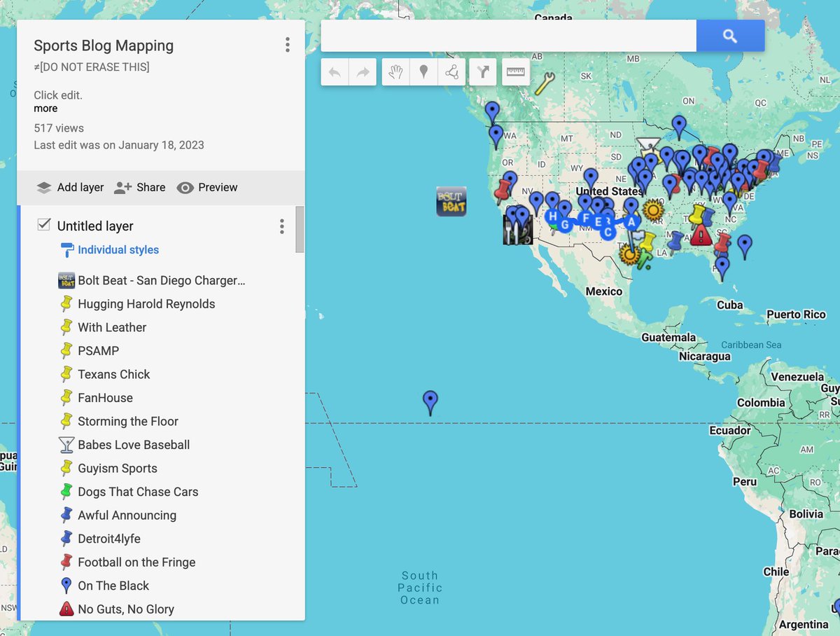The height and width of the screenshot is (636, 840).
Task: Click route waypoint H marker
Action: (x=553, y=216)
